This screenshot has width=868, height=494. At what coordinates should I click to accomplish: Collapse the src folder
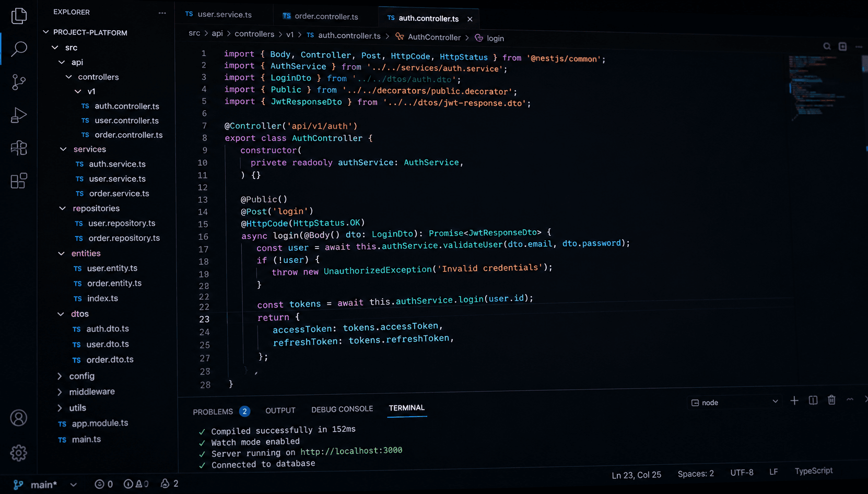coord(55,48)
